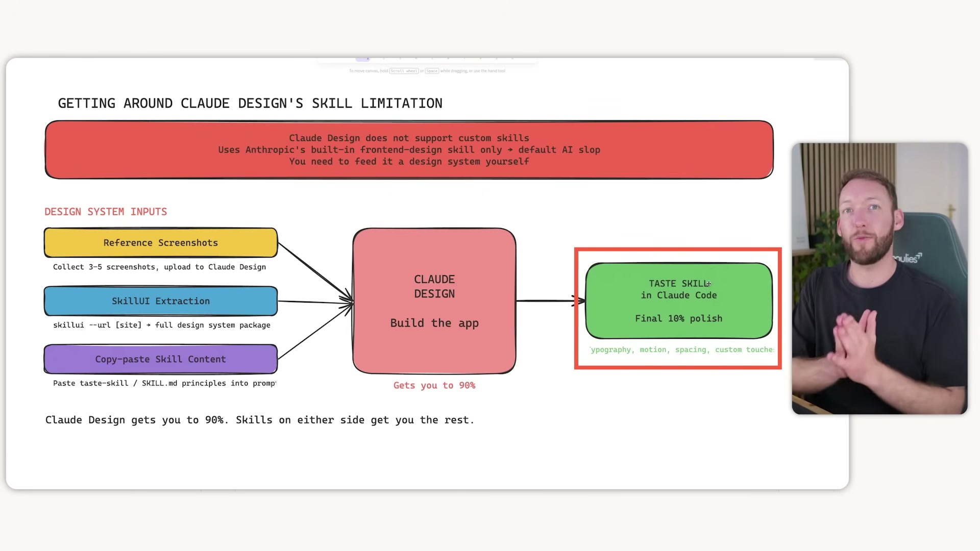Viewport: 980px width, 551px height.
Task: Select the title 'GETTING AROUND CLAUDE DESIGN'S SKILL LIMITATION'
Action: [x=250, y=103]
